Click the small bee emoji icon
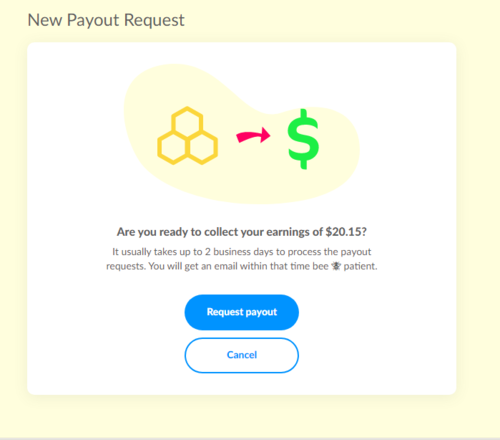 (336, 266)
